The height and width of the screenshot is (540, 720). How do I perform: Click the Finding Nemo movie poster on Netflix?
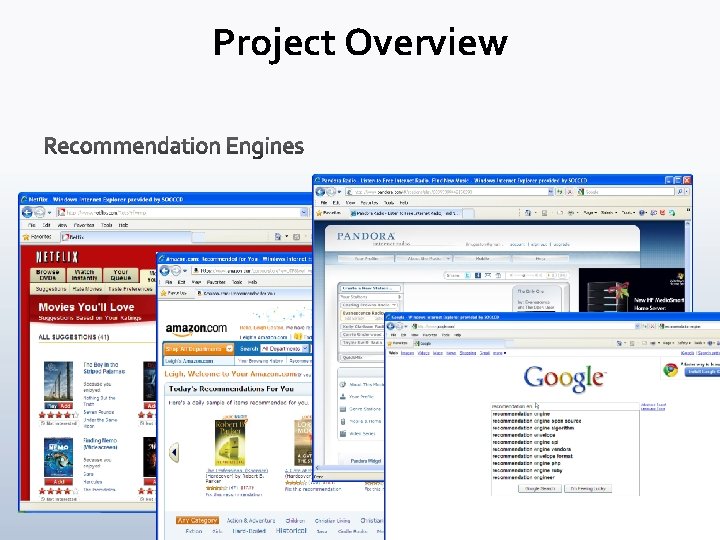[58, 458]
